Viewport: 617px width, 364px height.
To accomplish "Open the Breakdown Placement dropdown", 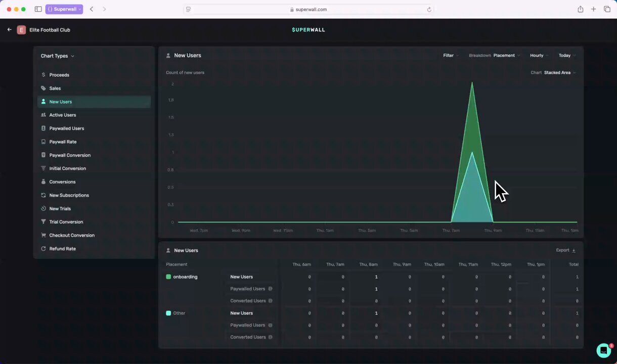I will (507, 56).
